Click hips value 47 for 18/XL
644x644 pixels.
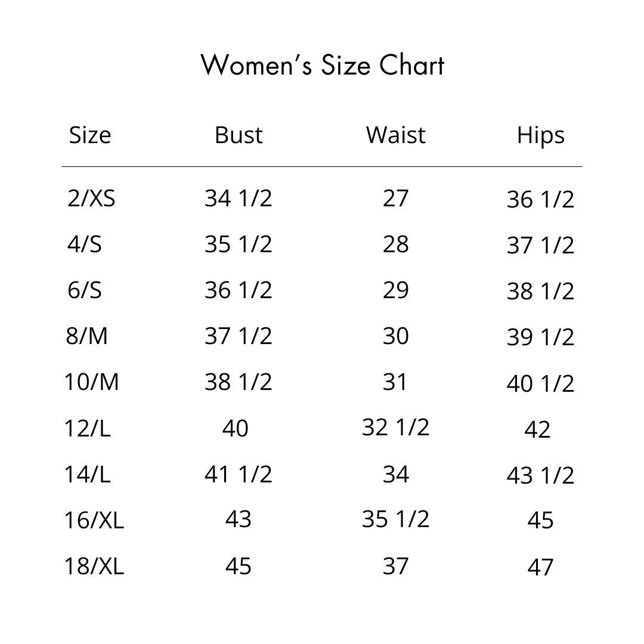540,567
